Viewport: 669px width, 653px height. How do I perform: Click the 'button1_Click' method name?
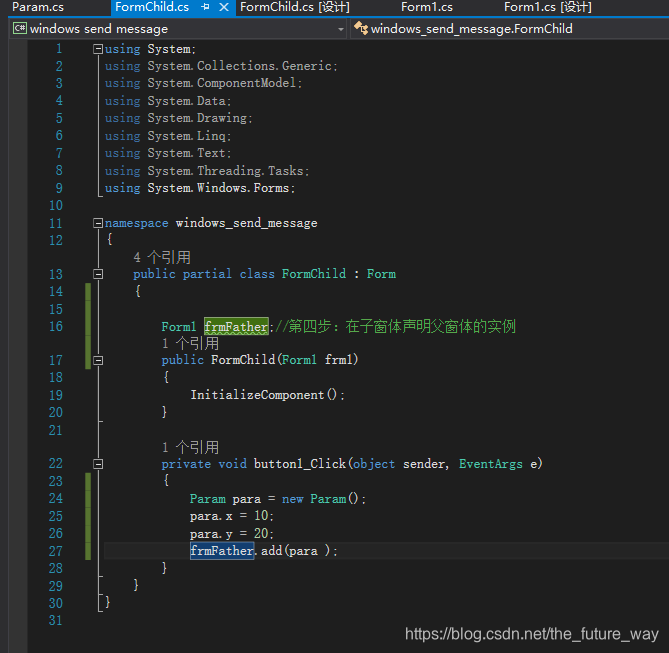click(x=300, y=464)
